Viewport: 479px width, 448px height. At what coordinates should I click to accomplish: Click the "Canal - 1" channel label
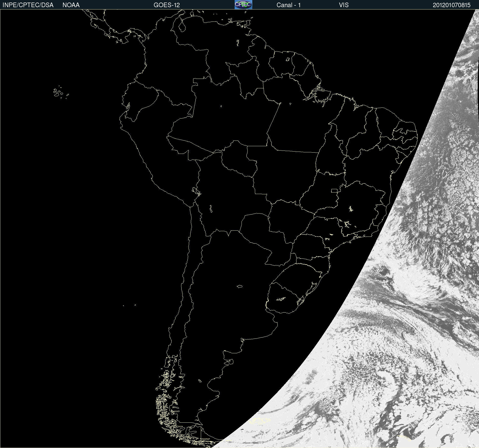(x=288, y=5)
